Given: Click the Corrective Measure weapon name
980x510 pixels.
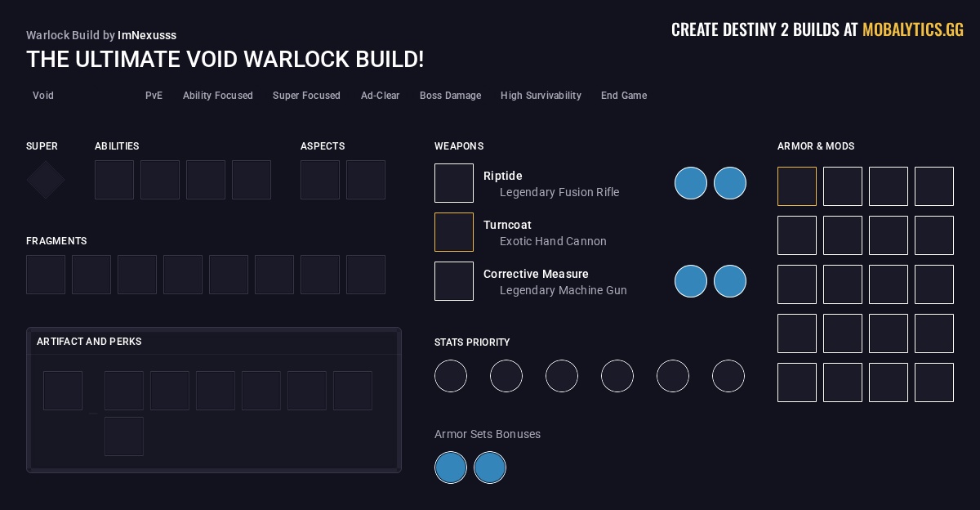Looking at the screenshot, I should coord(536,274).
